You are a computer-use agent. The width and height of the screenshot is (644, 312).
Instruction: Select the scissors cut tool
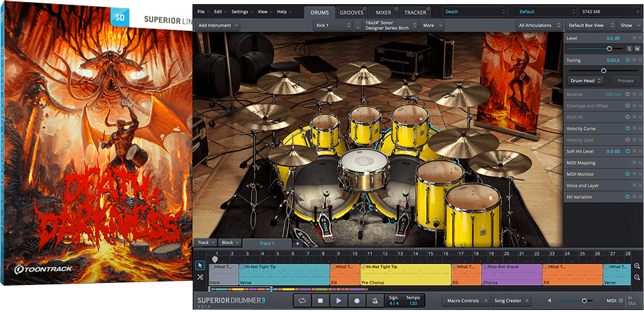coord(200,277)
